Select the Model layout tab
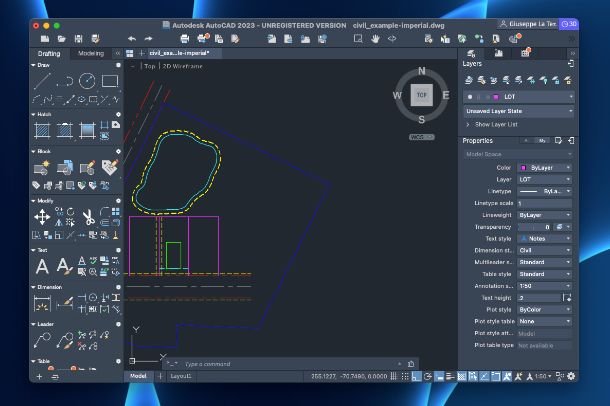Image resolution: width=610 pixels, height=406 pixels. pyautogui.click(x=138, y=376)
